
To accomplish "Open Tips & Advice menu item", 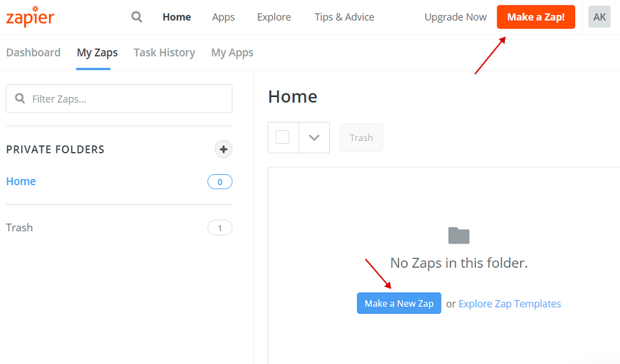I will 344,17.
